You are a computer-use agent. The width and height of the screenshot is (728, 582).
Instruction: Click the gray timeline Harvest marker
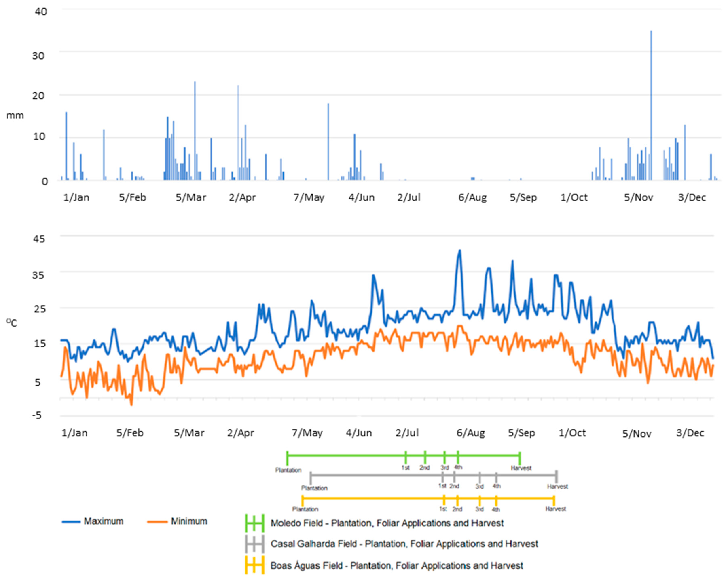(557, 477)
